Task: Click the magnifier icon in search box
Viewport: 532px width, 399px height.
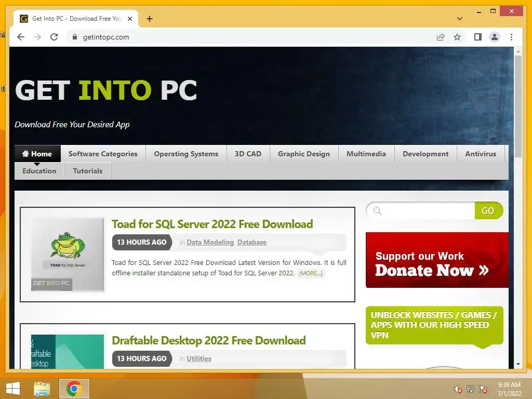Action: pos(377,211)
